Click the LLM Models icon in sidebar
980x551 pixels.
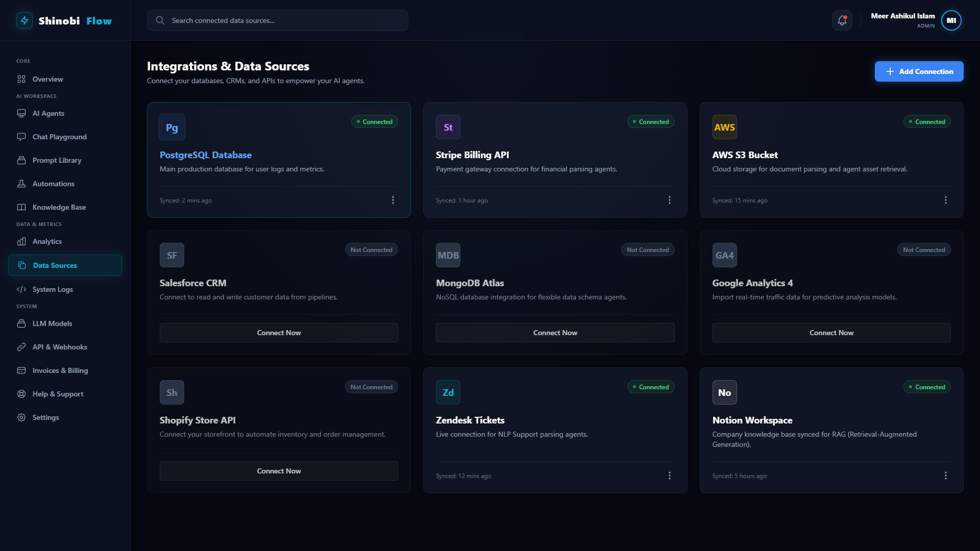coord(21,323)
